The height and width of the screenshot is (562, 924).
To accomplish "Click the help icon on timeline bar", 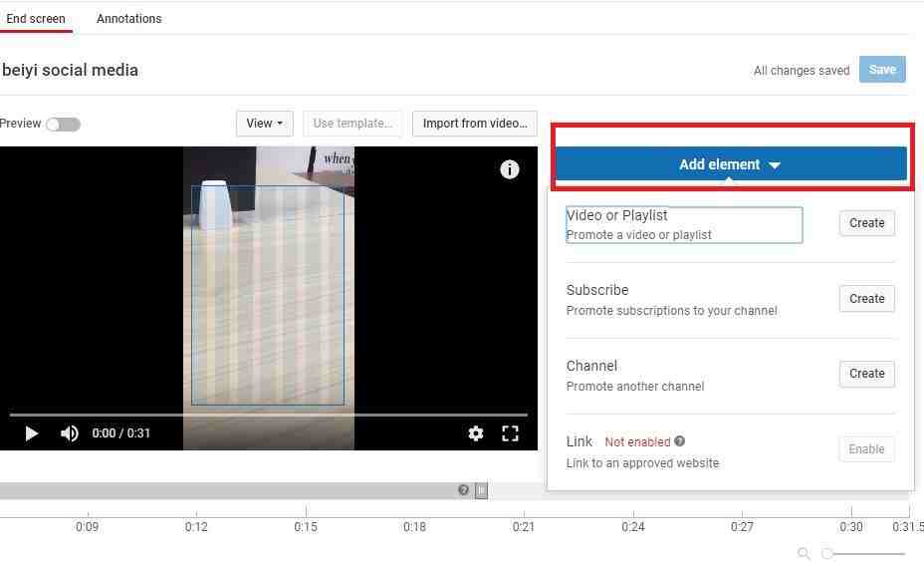I will [463, 490].
